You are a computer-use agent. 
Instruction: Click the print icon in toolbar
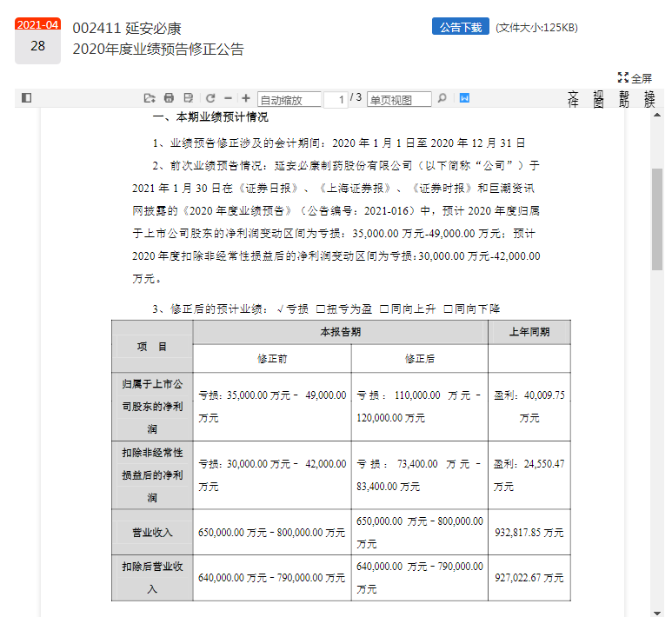pos(169,98)
